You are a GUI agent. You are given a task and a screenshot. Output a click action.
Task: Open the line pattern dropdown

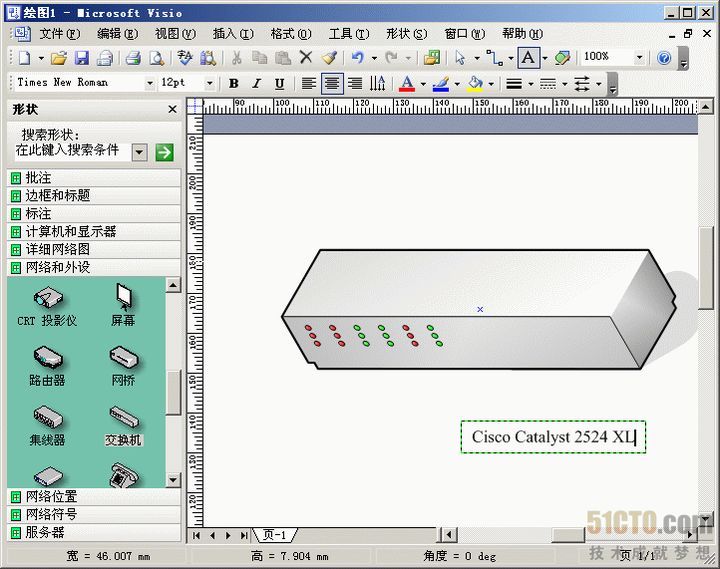coord(564,84)
